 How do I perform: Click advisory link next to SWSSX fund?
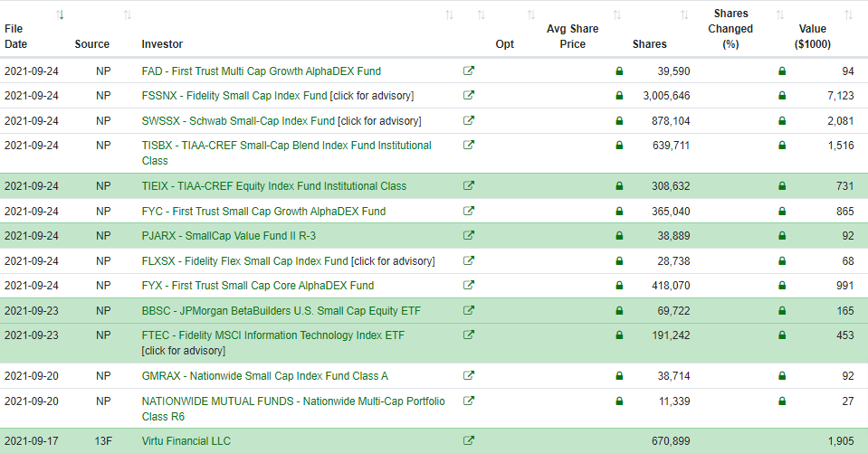click(380, 120)
